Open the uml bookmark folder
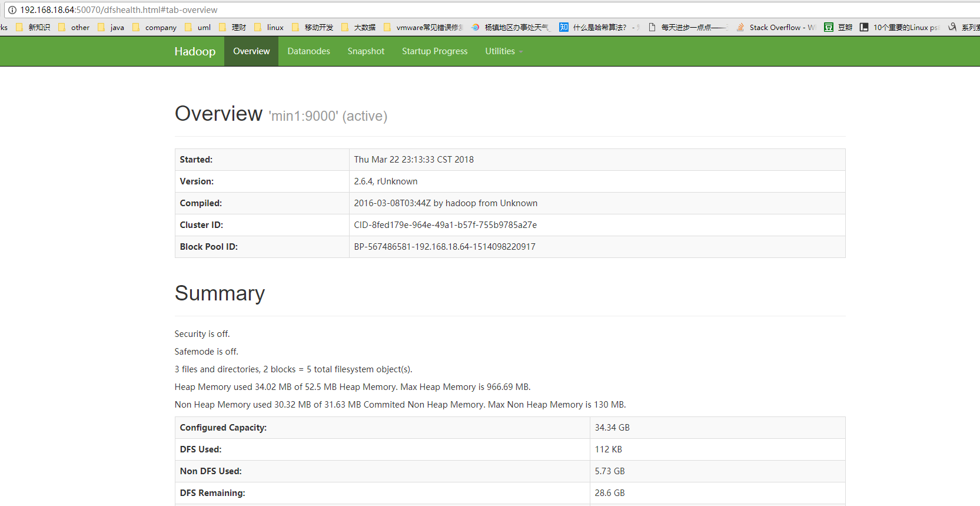The image size is (980, 506). click(198, 27)
